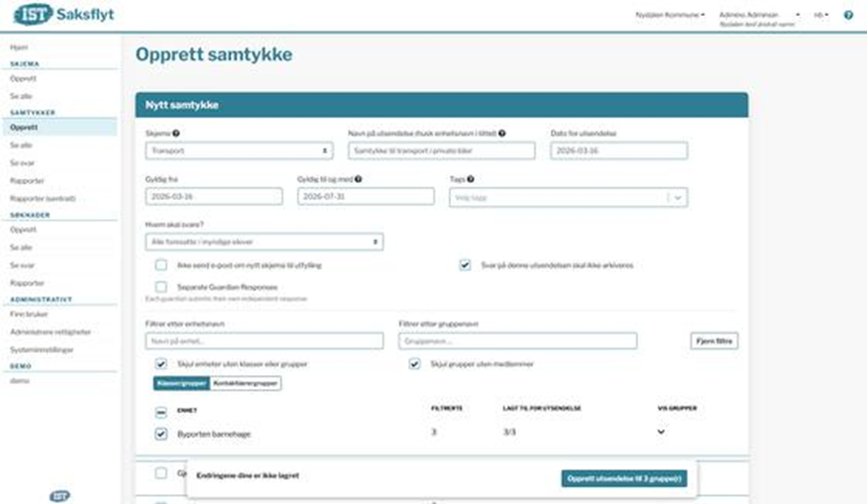Image resolution: width=867 pixels, height=504 pixels.
Task: Click the help icon in top header
Action: (x=848, y=15)
